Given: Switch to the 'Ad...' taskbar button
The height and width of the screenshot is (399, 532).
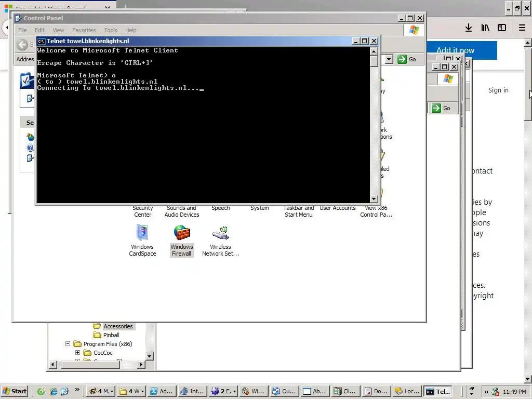Looking at the screenshot, I should (x=163, y=391).
